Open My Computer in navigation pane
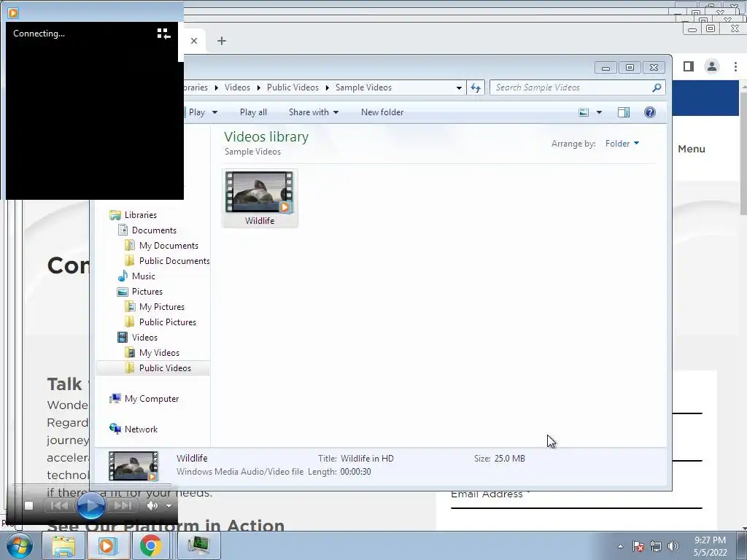747x560 pixels. click(x=152, y=399)
